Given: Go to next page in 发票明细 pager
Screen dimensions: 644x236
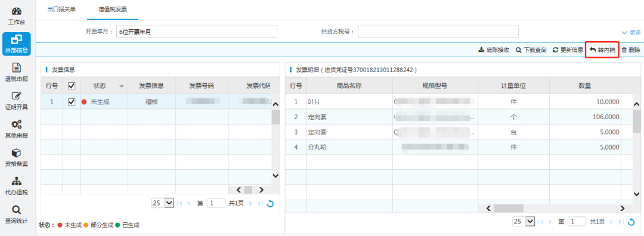Looking at the screenshot, I should click(x=612, y=222).
